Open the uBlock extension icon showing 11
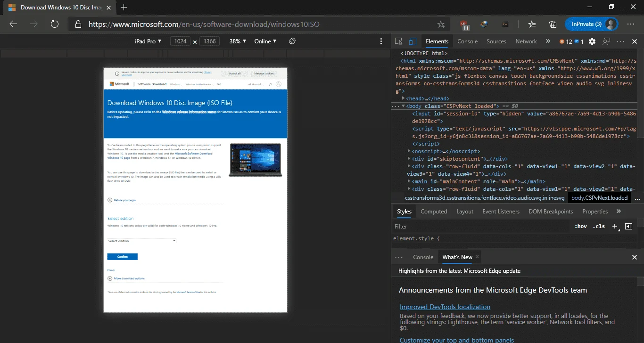 (465, 24)
